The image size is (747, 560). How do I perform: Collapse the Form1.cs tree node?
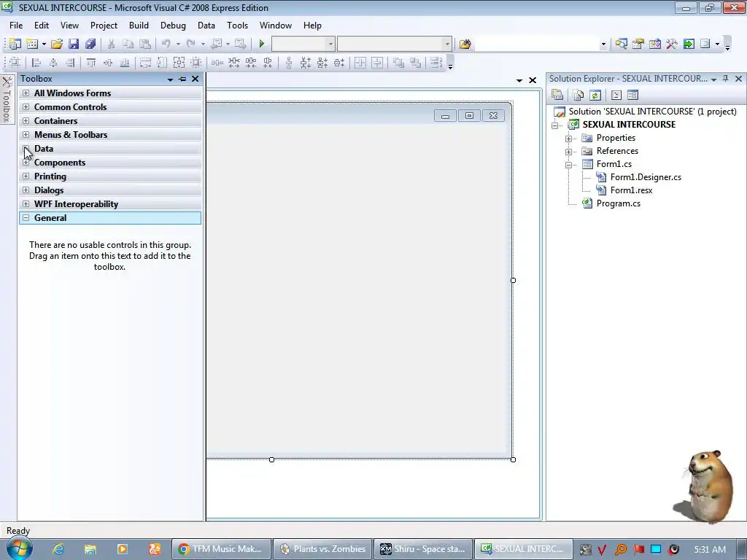(568, 165)
